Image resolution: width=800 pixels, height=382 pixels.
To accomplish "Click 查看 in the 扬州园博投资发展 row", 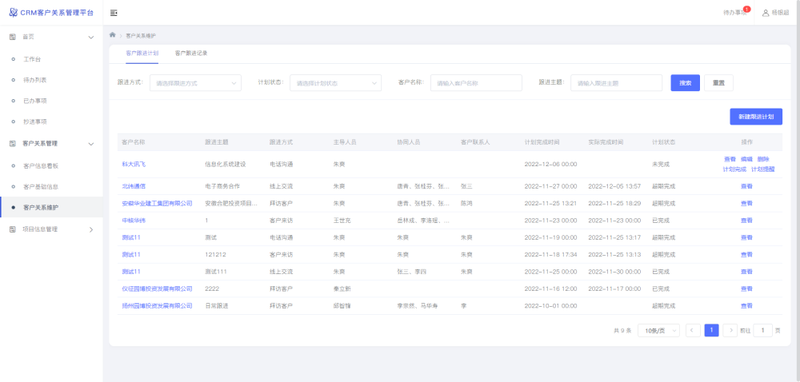I will pos(746,306).
